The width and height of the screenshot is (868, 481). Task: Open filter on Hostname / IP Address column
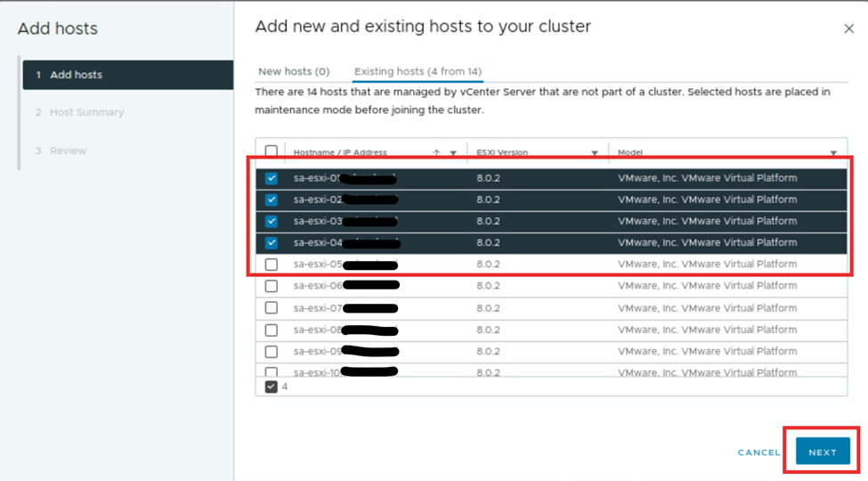[453, 153]
